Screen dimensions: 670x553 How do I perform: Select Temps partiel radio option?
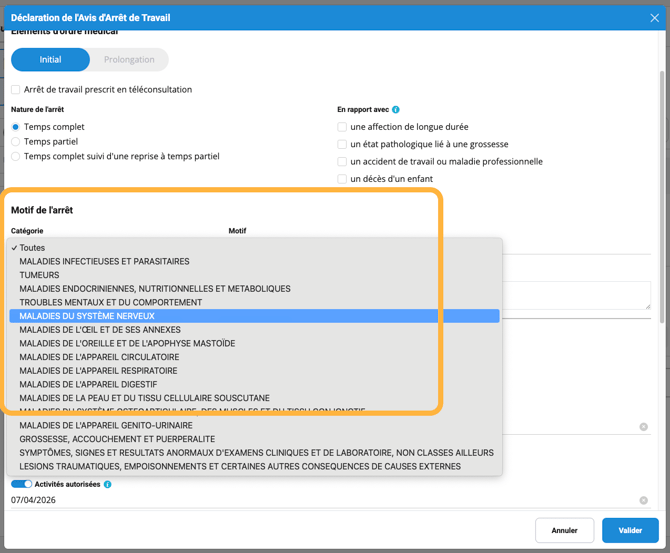[x=16, y=142]
